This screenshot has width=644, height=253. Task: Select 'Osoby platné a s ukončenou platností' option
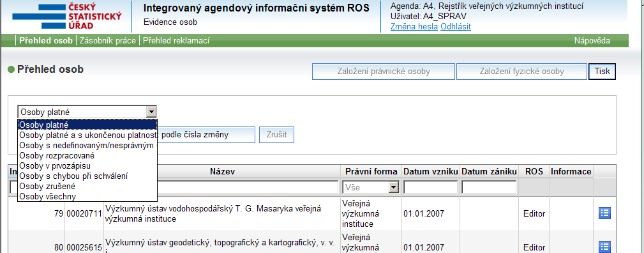[x=87, y=135]
